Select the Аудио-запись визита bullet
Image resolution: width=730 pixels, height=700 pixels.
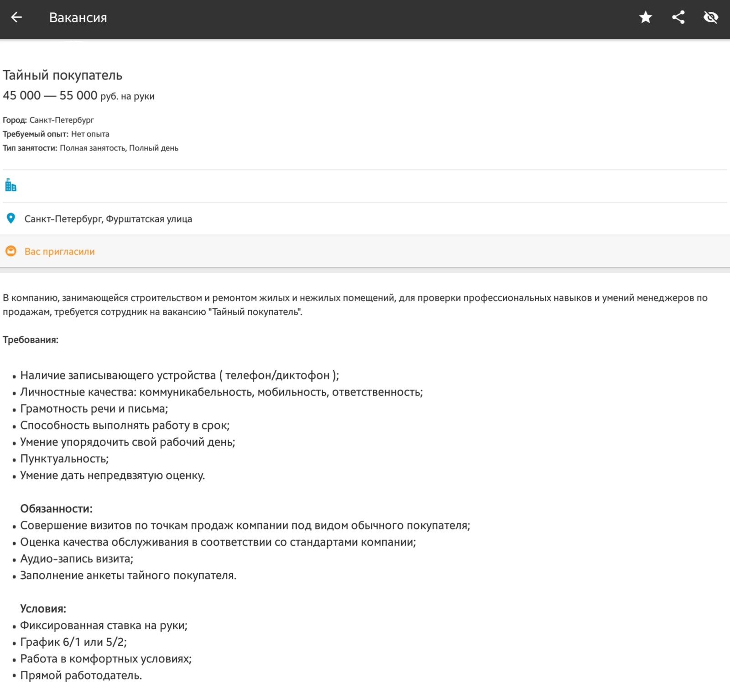click(77, 559)
